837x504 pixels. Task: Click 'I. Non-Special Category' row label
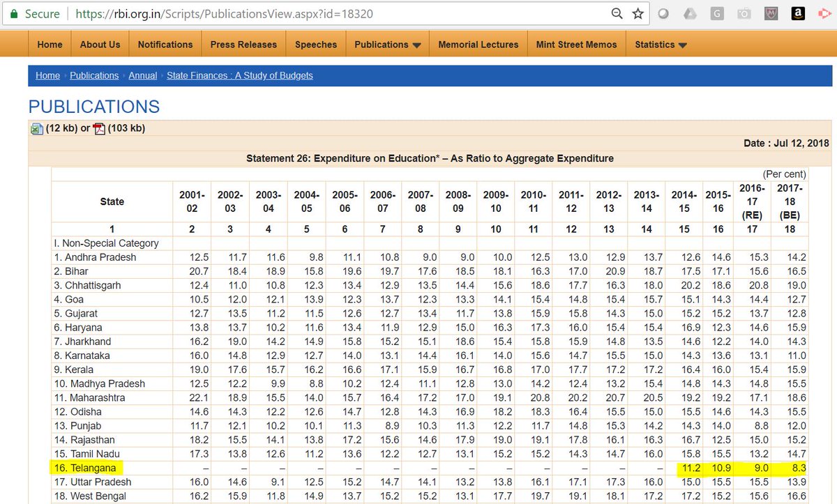[x=106, y=243]
